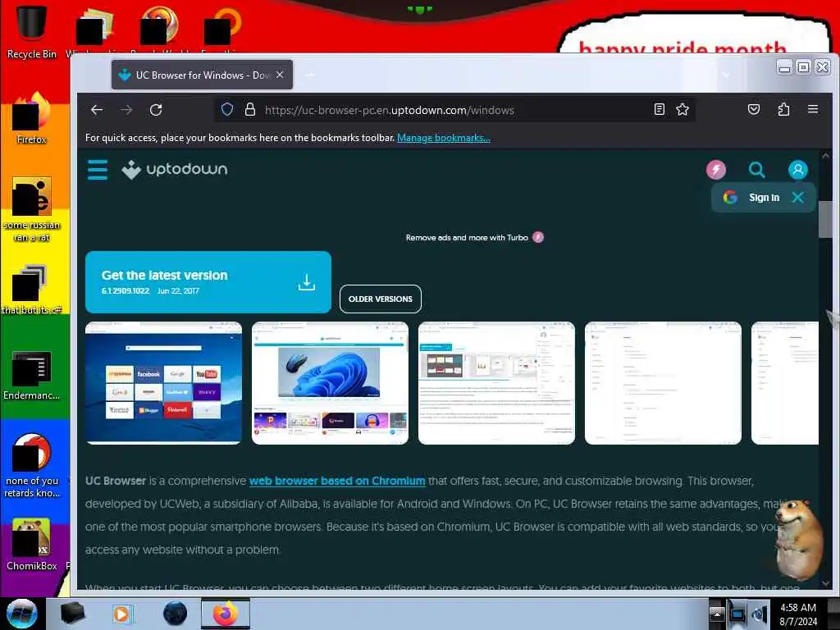840x630 pixels.
Task: Click the page vertical scrollbar thumb
Action: pos(825,219)
